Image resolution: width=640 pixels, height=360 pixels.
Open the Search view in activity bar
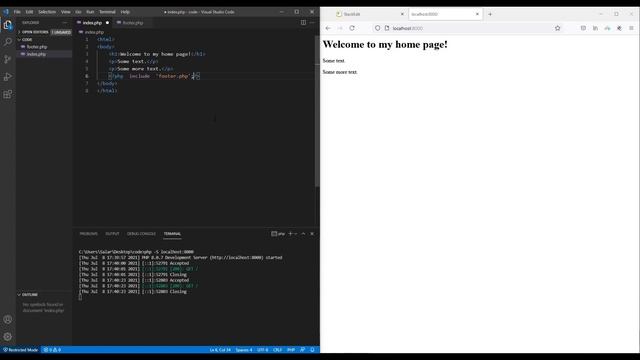point(8,42)
